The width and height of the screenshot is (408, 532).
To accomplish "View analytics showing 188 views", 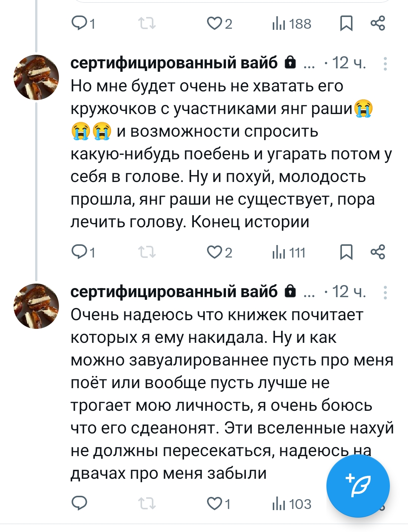I will tap(292, 24).
